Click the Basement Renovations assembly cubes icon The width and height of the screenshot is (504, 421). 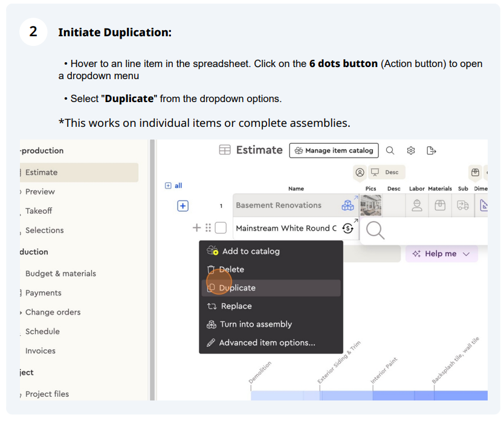pos(347,205)
